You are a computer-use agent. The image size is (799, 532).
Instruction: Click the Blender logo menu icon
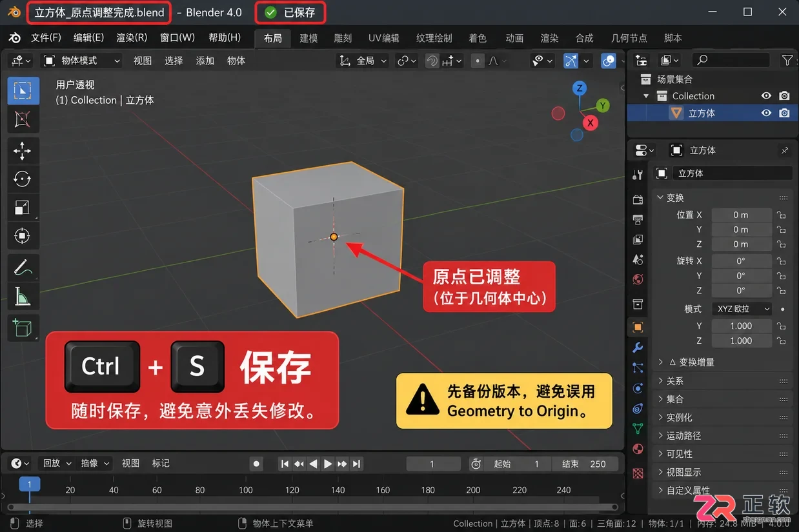(14, 38)
